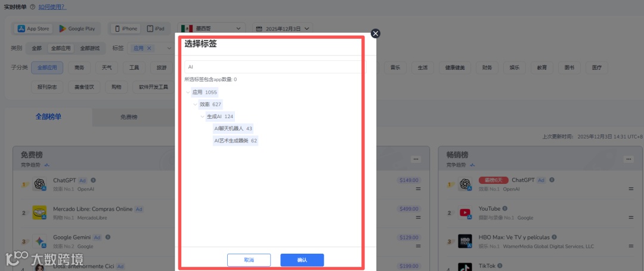Close the 选择标签 dialog with X
Image resolution: width=644 pixels, height=271 pixels.
[x=375, y=33]
